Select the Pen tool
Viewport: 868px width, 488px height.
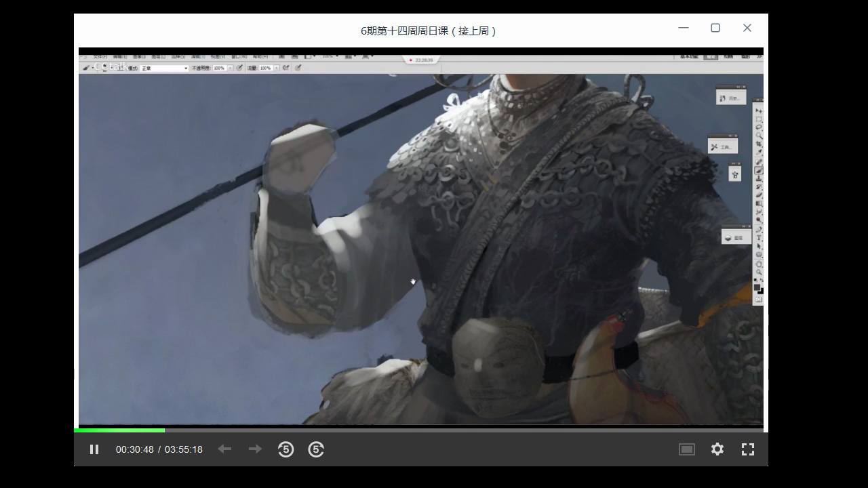click(759, 229)
